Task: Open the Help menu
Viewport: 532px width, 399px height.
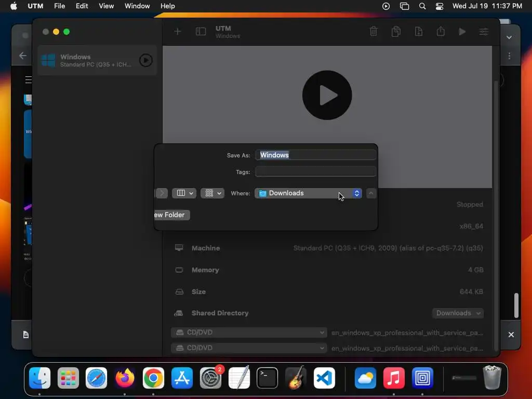Action: click(x=168, y=6)
